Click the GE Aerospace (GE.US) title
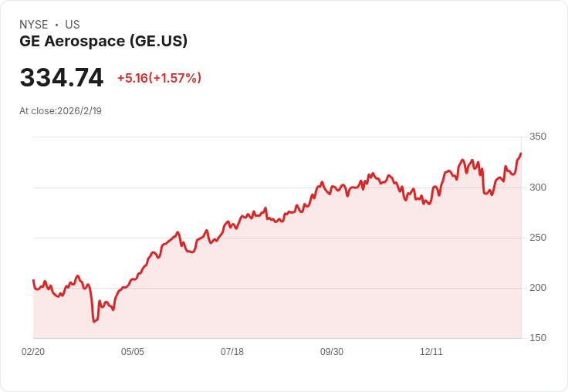This screenshot has height=392, width=568. pyautogui.click(x=103, y=41)
